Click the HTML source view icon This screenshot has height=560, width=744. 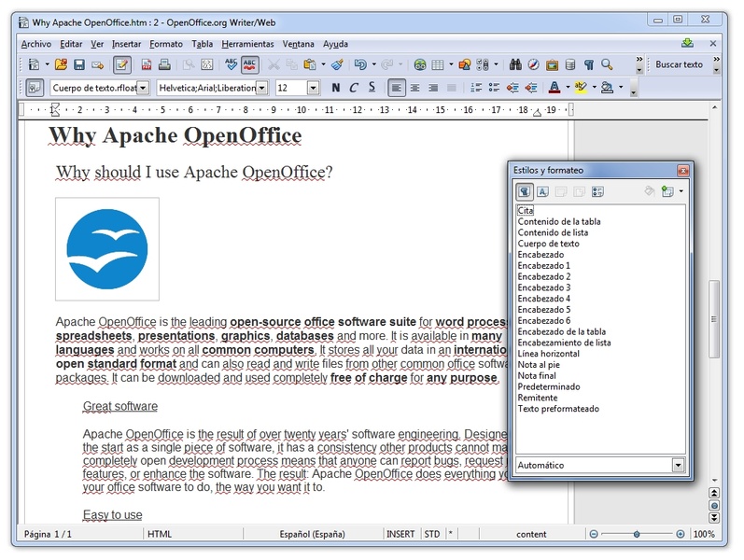(x=207, y=64)
